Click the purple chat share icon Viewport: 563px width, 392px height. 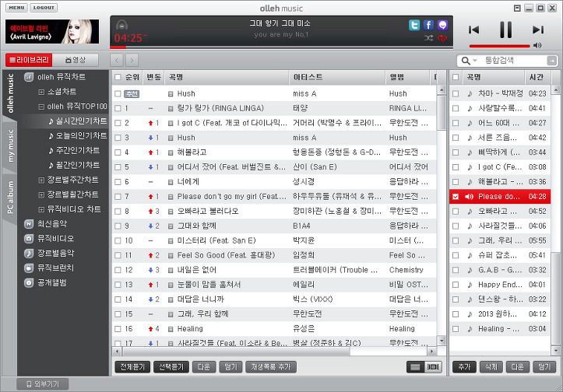pyautogui.click(x=442, y=25)
